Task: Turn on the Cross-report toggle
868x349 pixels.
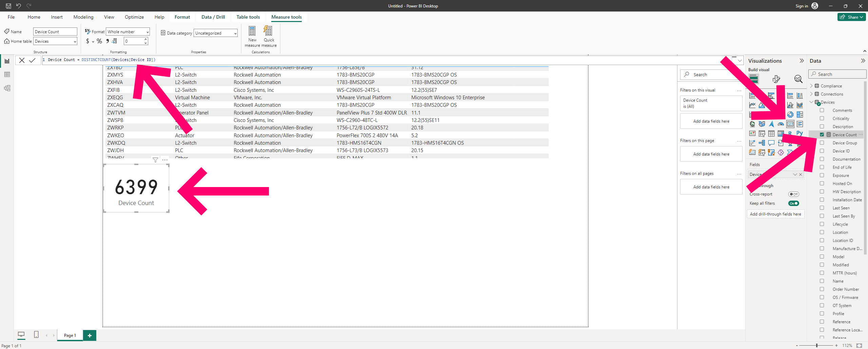Action: [794, 194]
